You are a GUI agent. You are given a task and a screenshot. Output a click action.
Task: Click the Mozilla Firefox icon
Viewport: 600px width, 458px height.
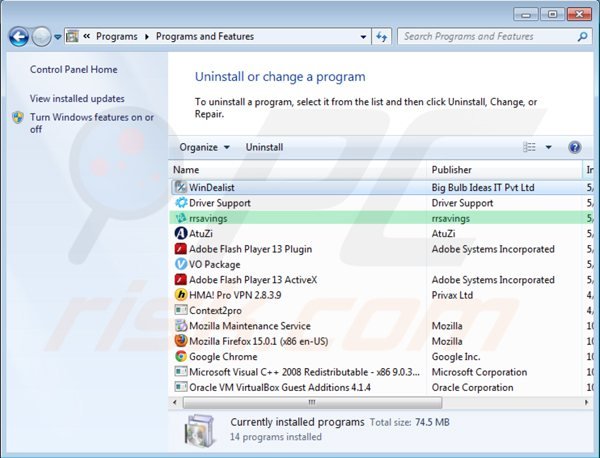tap(181, 341)
